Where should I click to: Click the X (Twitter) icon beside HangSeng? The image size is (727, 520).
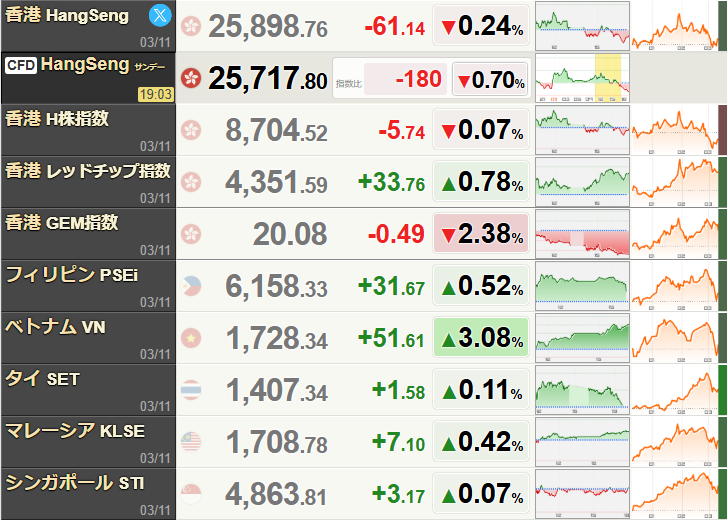(x=160, y=16)
